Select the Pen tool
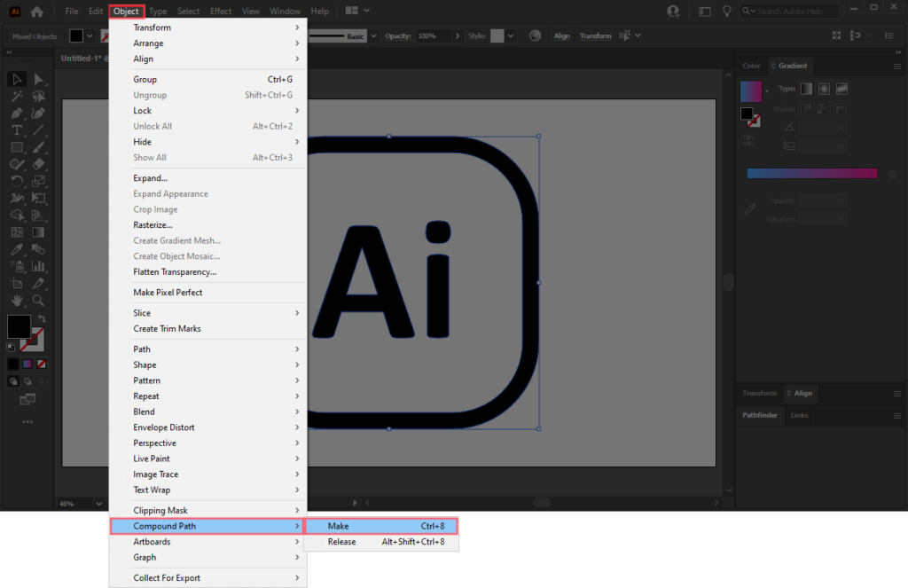Screen dimensions: 908x588 click(16, 114)
